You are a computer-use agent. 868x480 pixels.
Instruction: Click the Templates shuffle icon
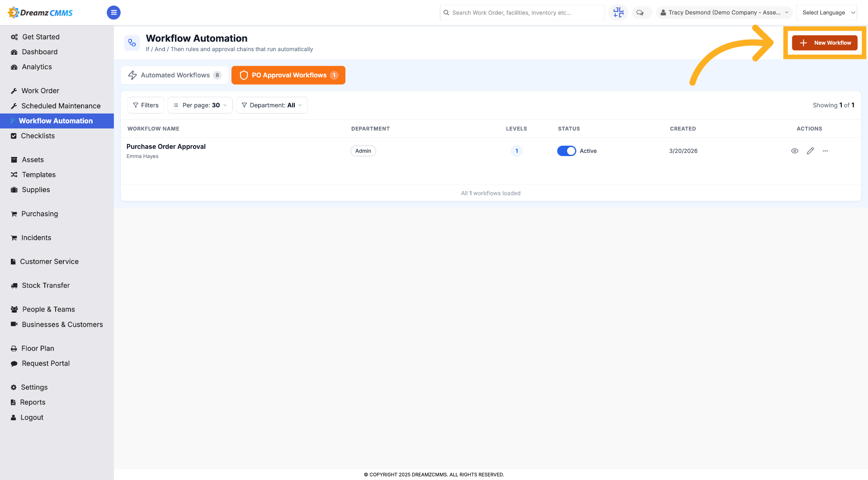click(14, 175)
